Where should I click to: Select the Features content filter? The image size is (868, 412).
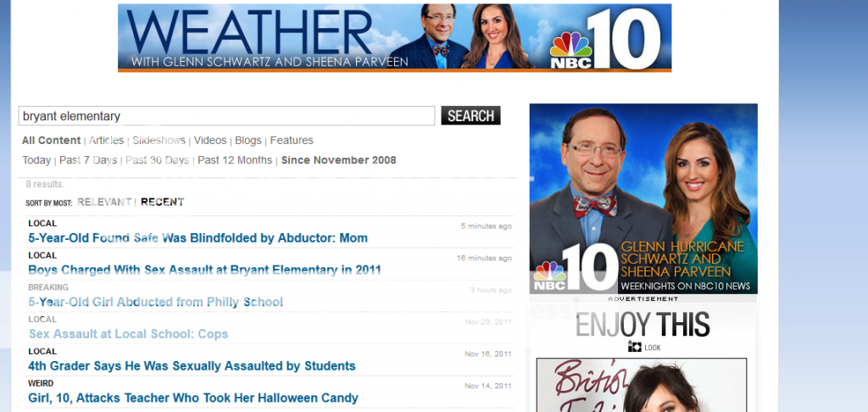click(292, 141)
